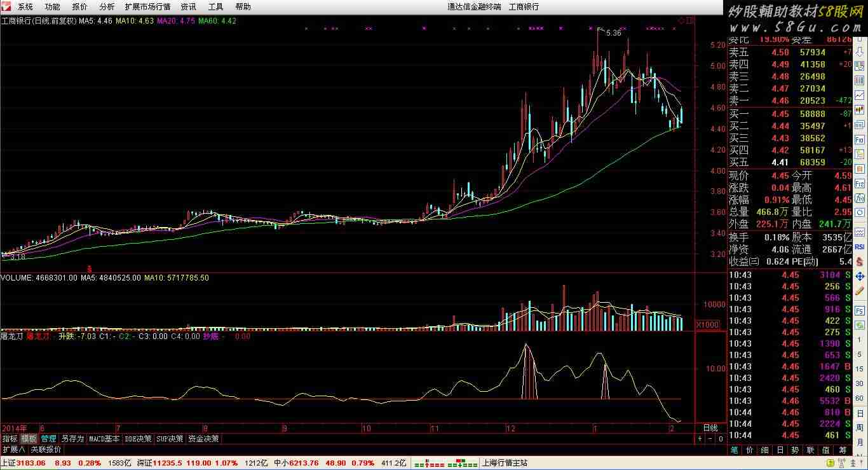Click the red diamond icon at chart top-right
868x470 pixels.
pos(681,20)
